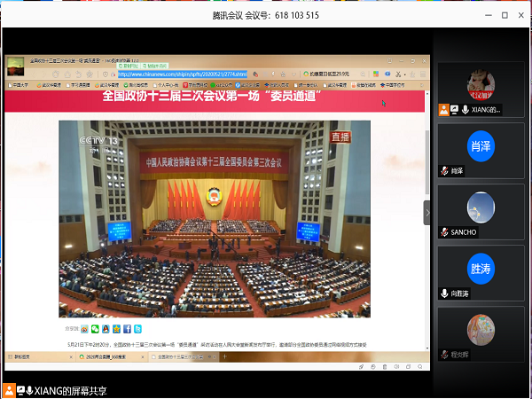Click the orange host icon beside XIANG's name in the participant panel
532x399 pixels.
[443, 110]
